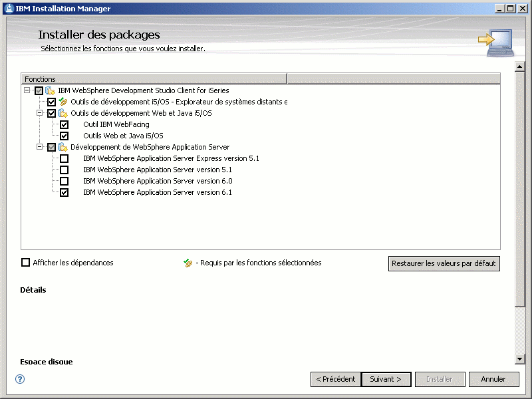Uncheck the Outil IBM WebFacing checkbox

[64, 124]
